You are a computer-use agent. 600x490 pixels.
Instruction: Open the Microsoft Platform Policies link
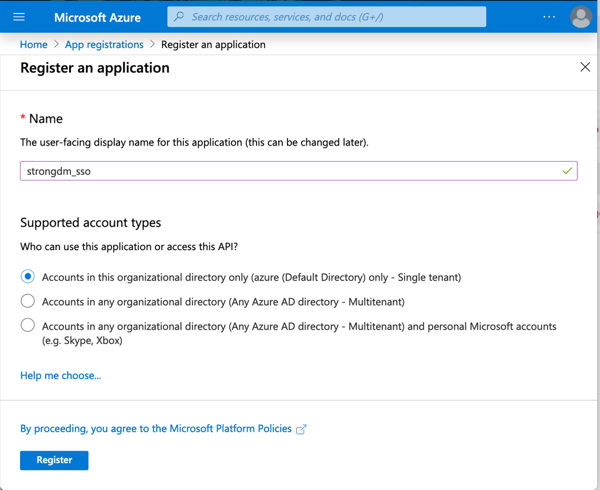[x=156, y=428]
